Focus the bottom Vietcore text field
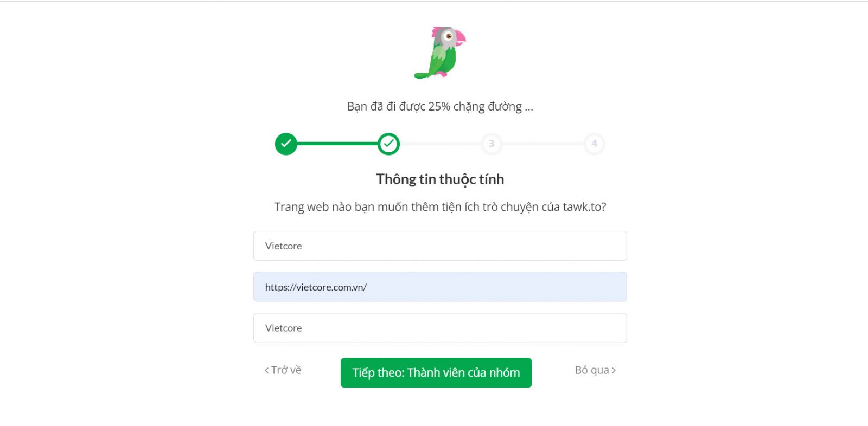This screenshot has height=426, width=868. pos(440,328)
